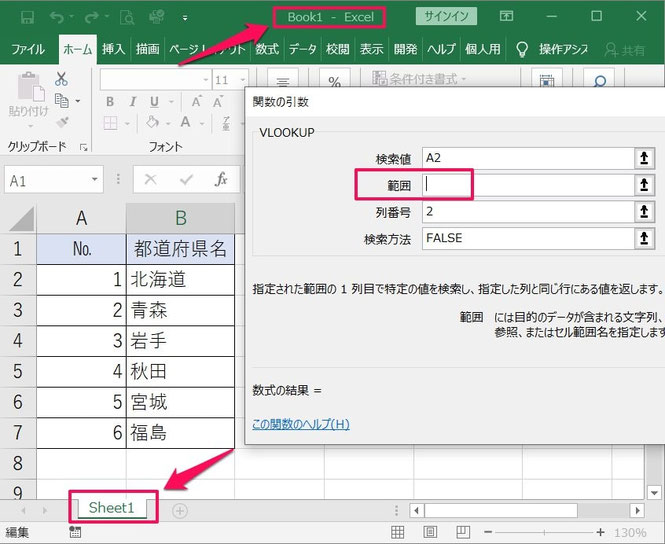Click collapse button for 範囲 field

643,184
